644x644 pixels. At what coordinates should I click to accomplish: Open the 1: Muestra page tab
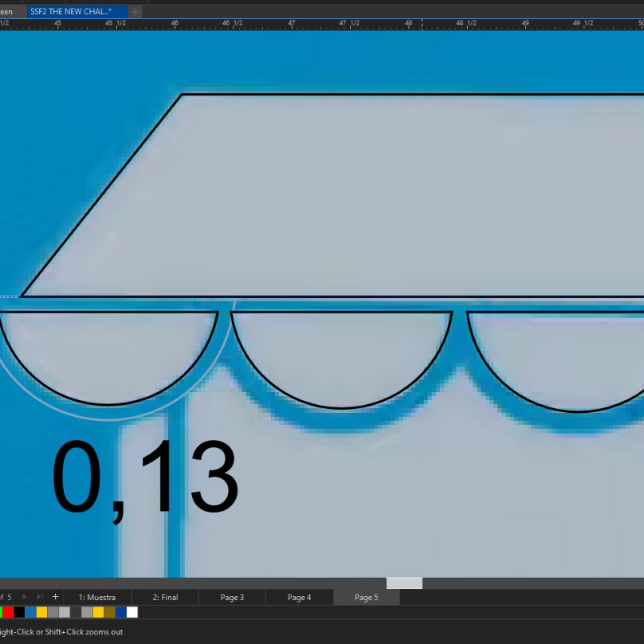click(97, 597)
